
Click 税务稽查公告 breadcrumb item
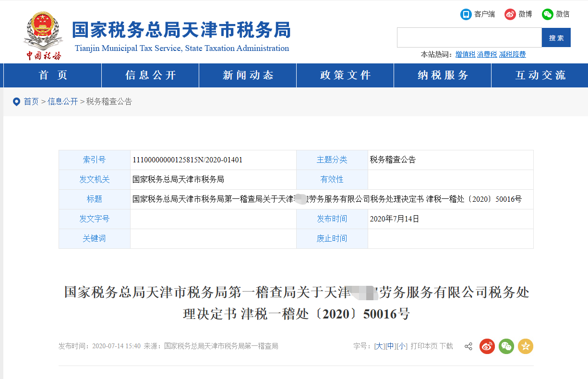109,102
